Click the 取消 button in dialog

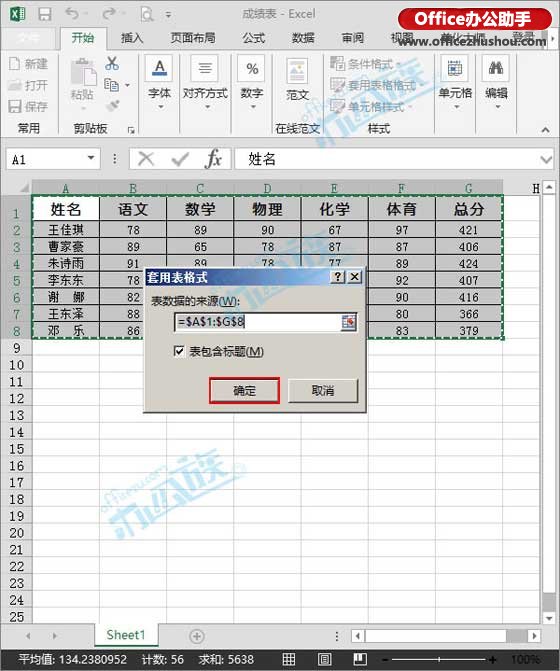tap(323, 390)
